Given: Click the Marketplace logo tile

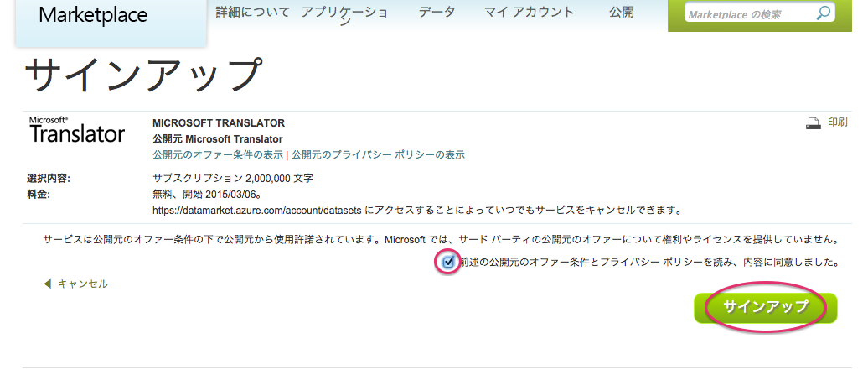Looking at the screenshot, I should click(x=111, y=23).
